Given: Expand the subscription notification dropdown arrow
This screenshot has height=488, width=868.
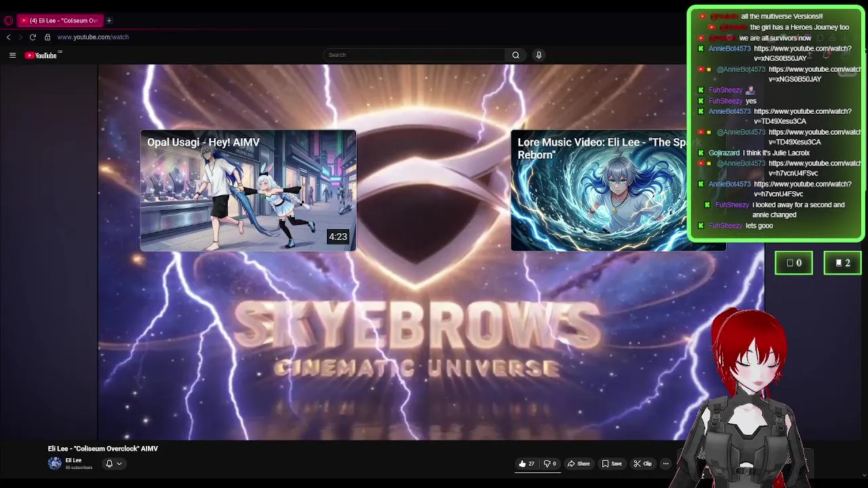Looking at the screenshot, I should click(119, 464).
